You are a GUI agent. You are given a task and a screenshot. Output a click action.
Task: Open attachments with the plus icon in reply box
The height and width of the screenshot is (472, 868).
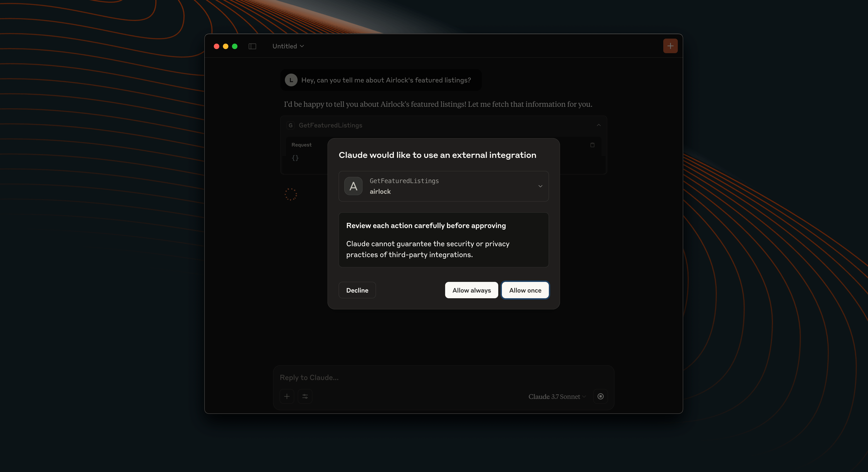287,396
